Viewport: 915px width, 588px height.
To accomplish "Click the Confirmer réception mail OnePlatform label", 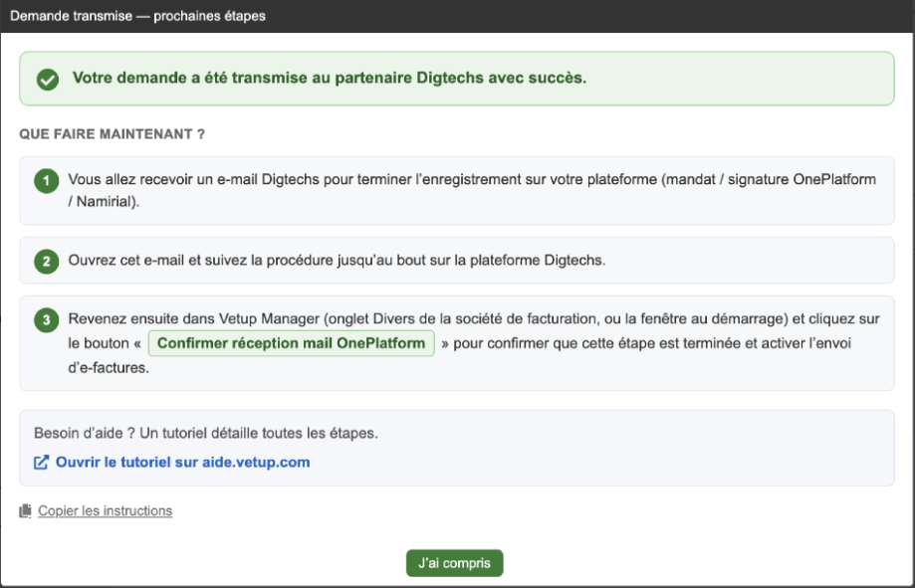I will 291,343.
